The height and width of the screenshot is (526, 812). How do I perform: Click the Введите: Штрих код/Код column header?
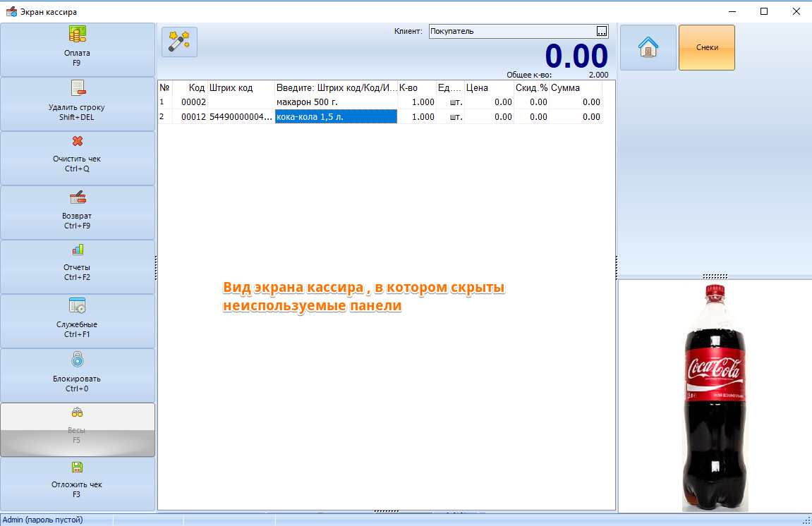click(336, 87)
